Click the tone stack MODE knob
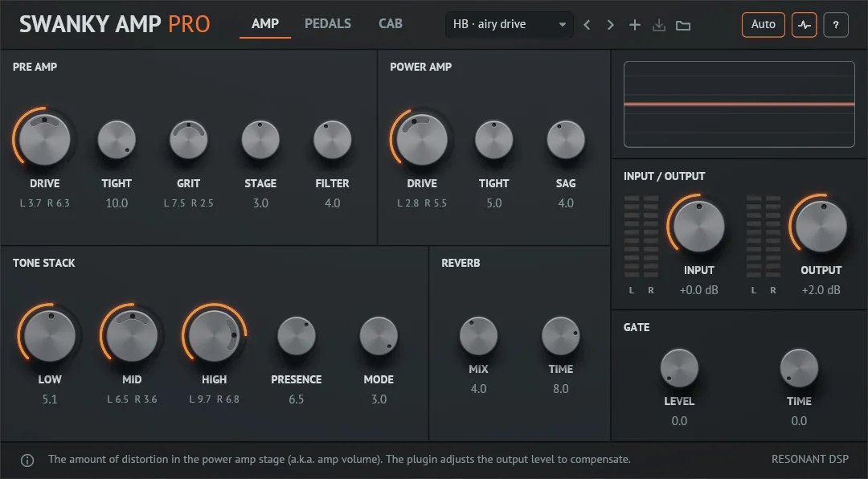The image size is (868, 479). click(x=379, y=336)
